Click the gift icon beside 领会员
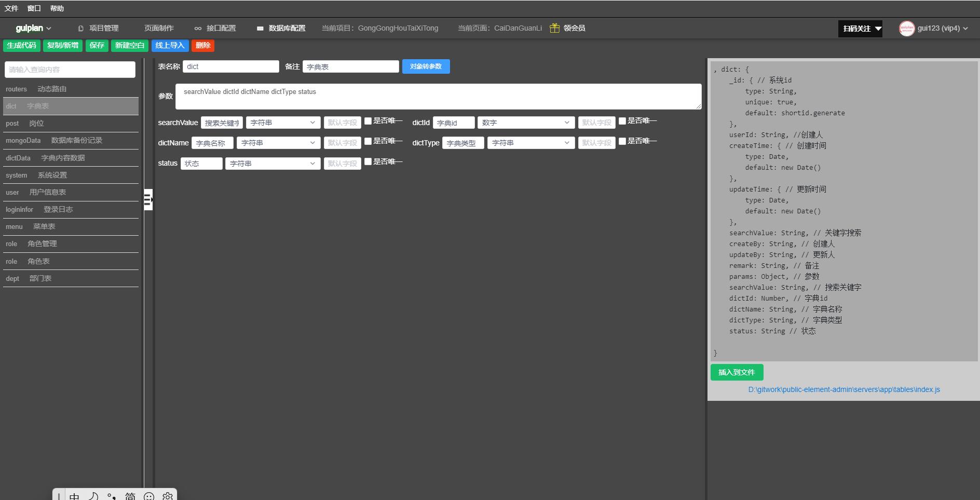The height and width of the screenshot is (500, 980). (554, 28)
